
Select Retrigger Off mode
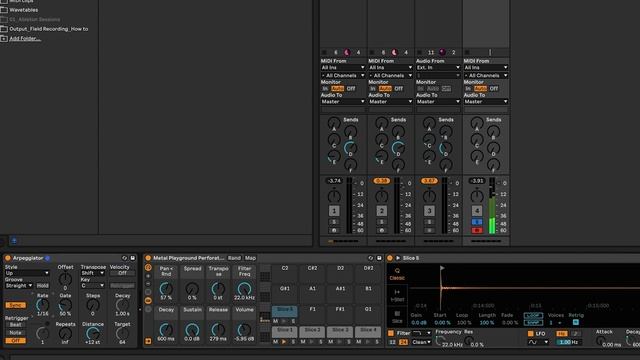click(x=16, y=340)
